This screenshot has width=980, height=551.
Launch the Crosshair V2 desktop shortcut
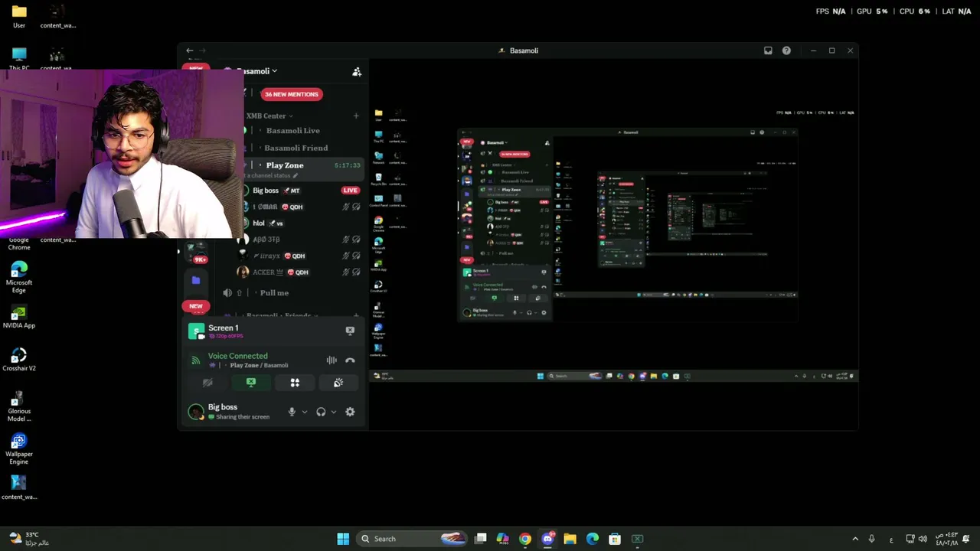19,360
